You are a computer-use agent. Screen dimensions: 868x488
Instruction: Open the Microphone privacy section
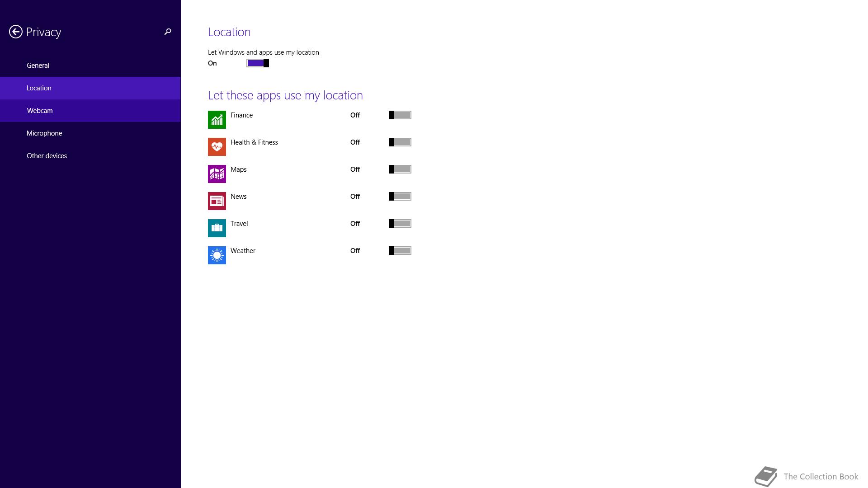tap(90, 133)
